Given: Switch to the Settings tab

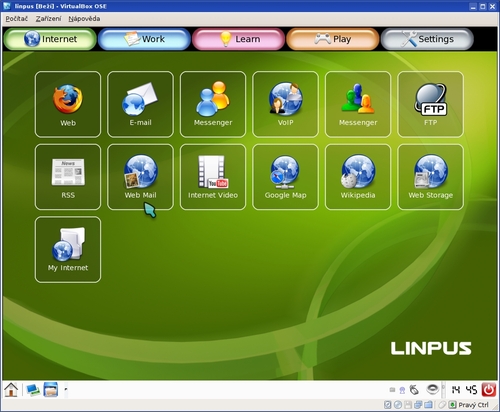Looking at the screenshot, I should pyautogui.click(x=427, y=39).
